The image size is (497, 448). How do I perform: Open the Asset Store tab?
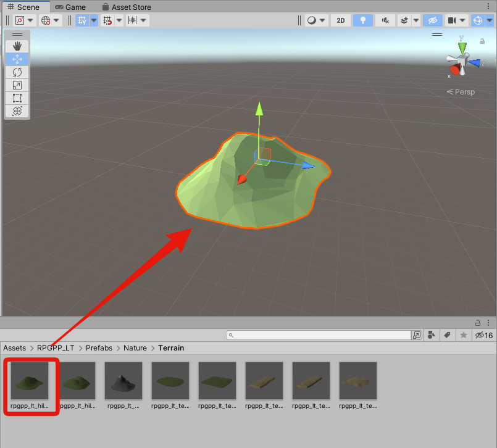[127, 7]
